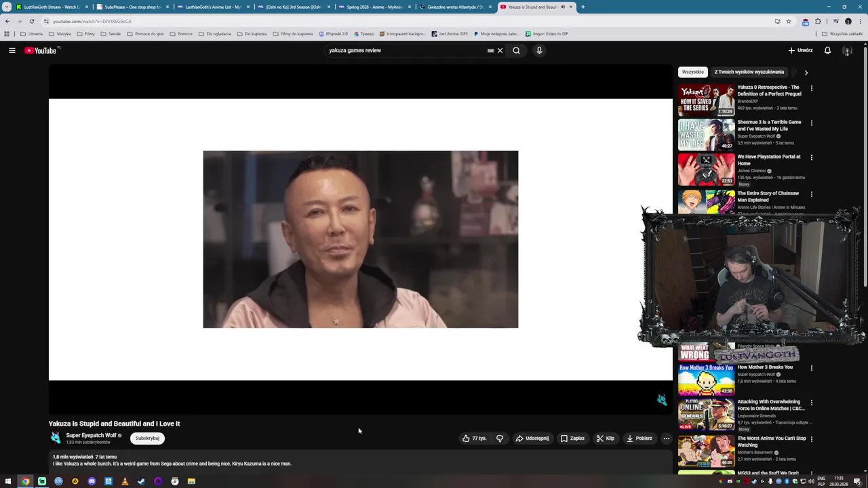Click the address bar URL
This screenshot has width=868, height=488.
coord(92,21)
